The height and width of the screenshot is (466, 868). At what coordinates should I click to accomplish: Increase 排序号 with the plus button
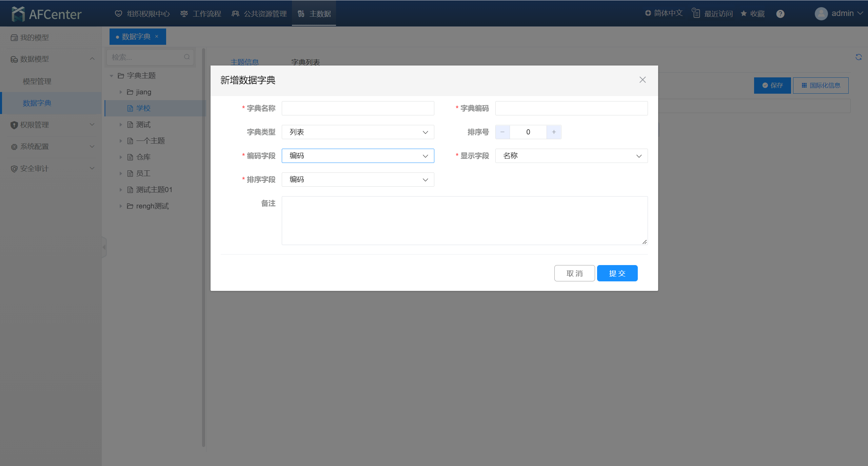[554, 132]
